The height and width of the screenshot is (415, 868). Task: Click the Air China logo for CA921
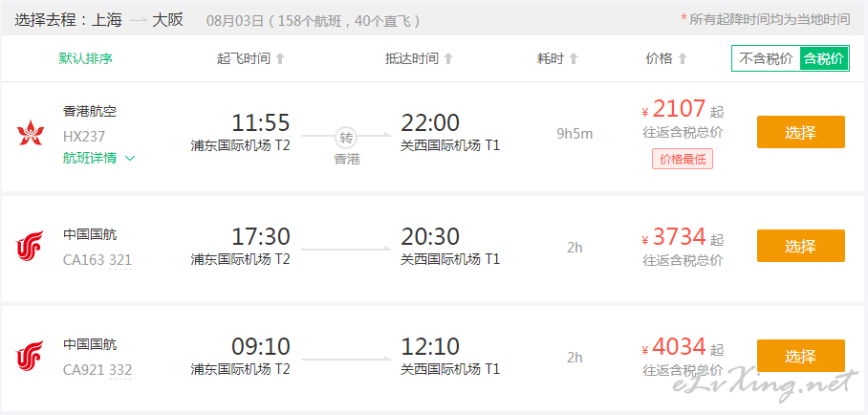tap(30, 356)
